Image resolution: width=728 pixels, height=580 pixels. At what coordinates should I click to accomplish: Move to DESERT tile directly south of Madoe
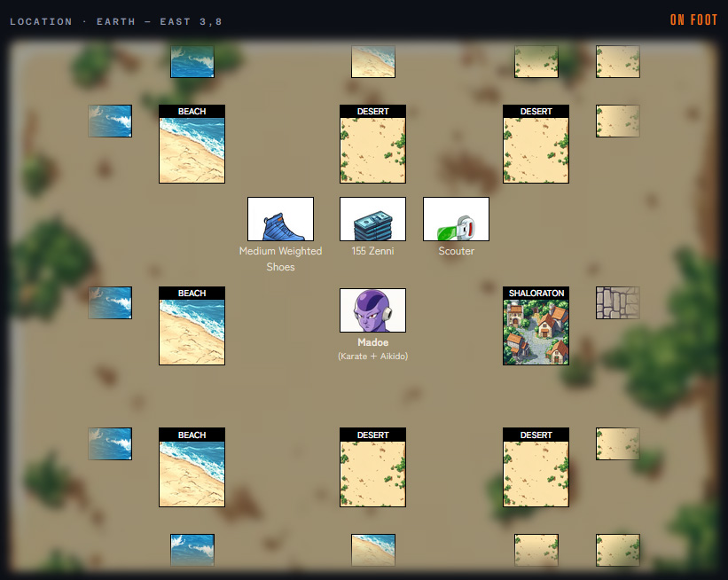click(372, 467)
